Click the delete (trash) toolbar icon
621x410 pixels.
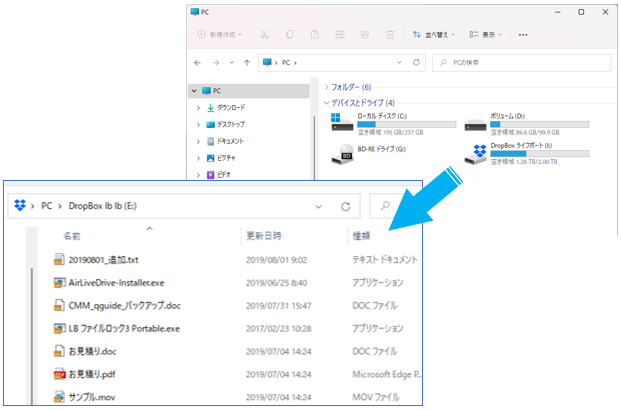[390, 34]
